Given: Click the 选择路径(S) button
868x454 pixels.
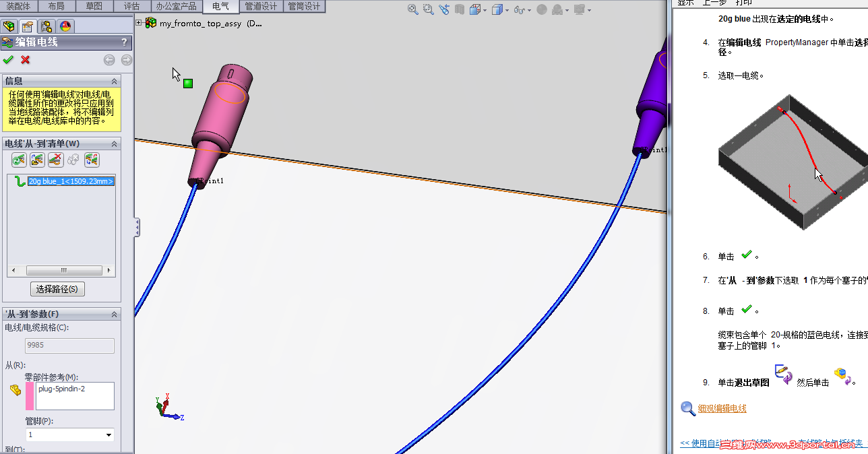Looking at the screenshot, I should (x=57, y=289).
